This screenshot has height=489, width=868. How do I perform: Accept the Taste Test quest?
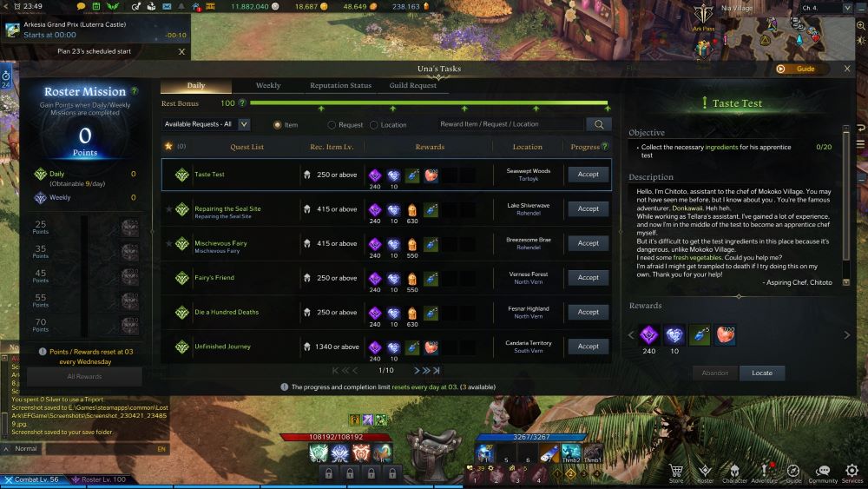point(588,175)
